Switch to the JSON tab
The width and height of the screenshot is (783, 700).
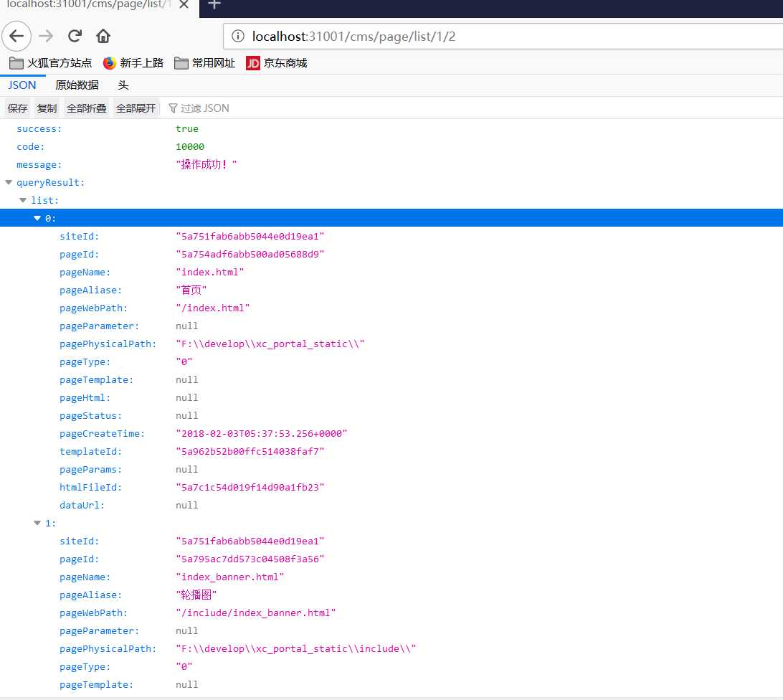tap(22, 85)
